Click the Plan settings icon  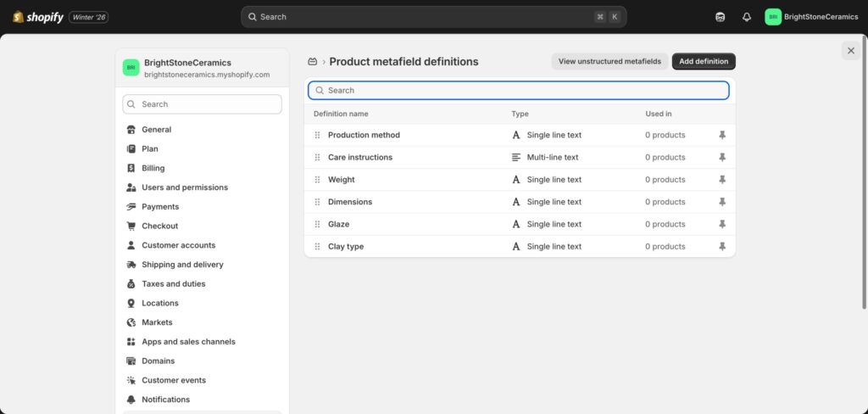(x=131, y=149)
